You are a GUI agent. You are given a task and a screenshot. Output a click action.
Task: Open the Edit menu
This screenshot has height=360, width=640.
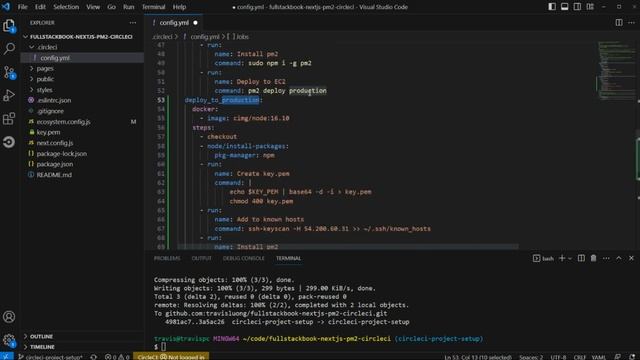coord(40,7)
